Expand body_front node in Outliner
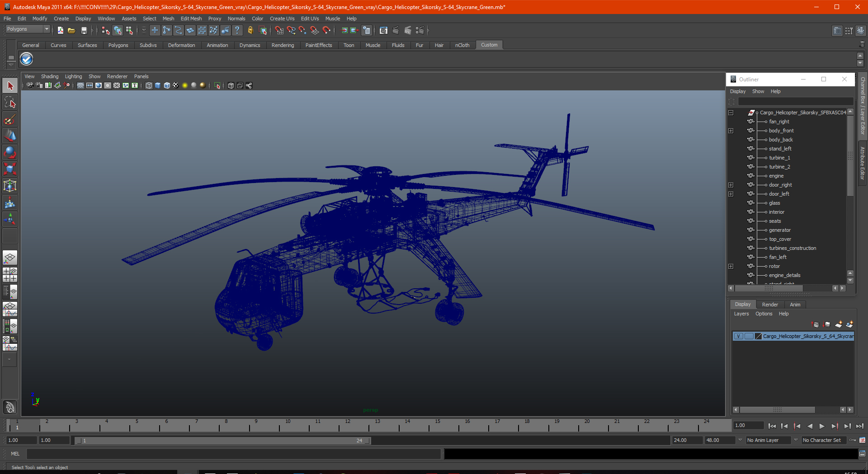Viewport: 868px width, 474px height. [x=731, y=131]
